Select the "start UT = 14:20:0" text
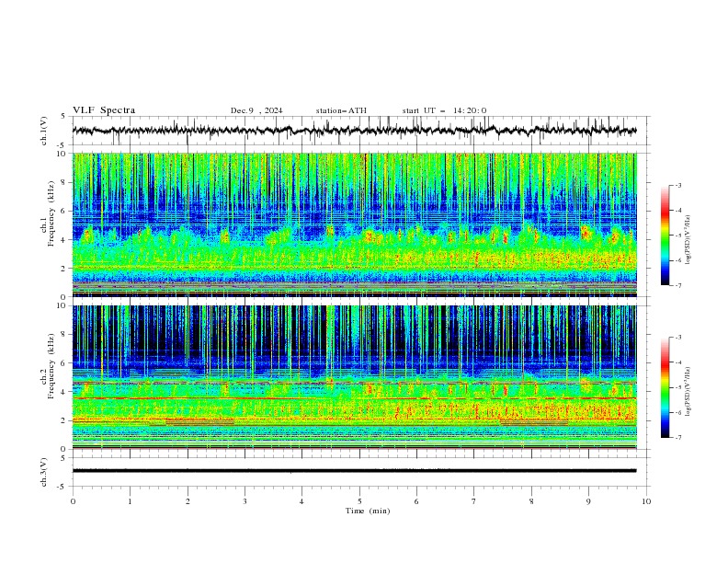 (444, 110)
